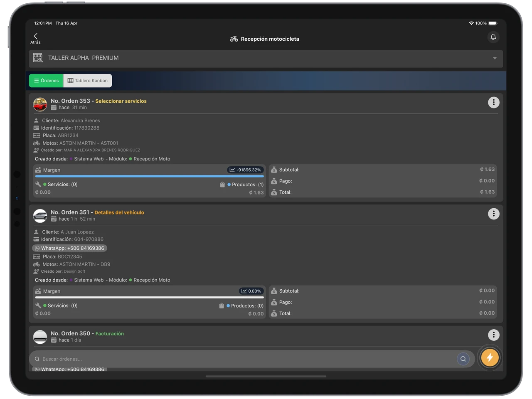
Task: Switch to the Órdenes list view
Action: click(x=46, y=81)
